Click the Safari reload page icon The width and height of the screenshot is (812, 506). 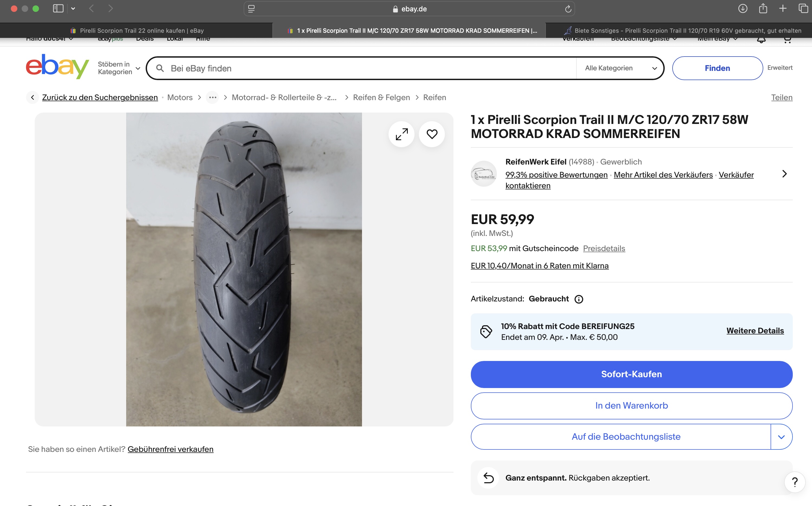pos(568,9)
